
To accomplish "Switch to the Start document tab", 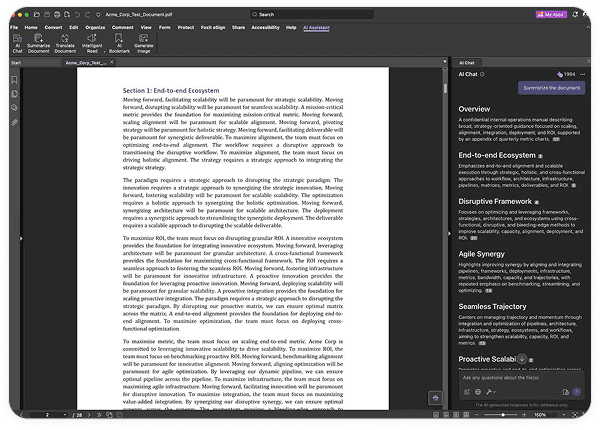I will point(16,63).
